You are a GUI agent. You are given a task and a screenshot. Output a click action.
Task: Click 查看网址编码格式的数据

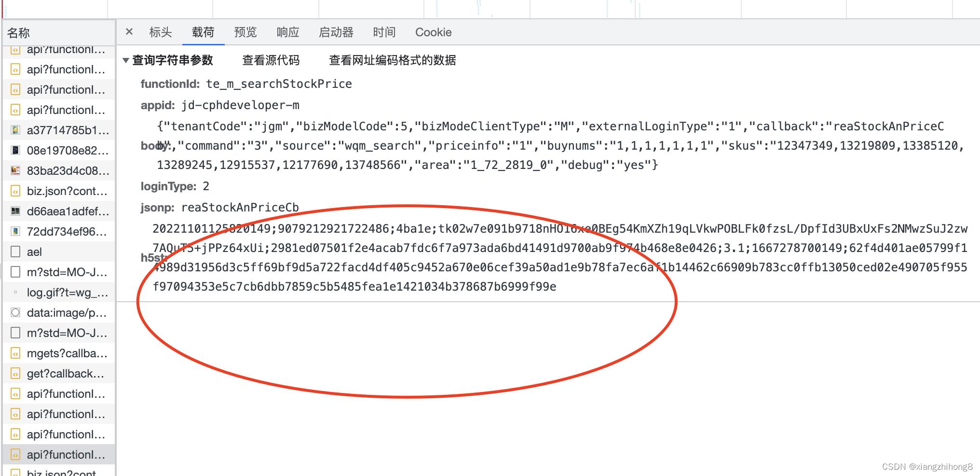point(392,60)
